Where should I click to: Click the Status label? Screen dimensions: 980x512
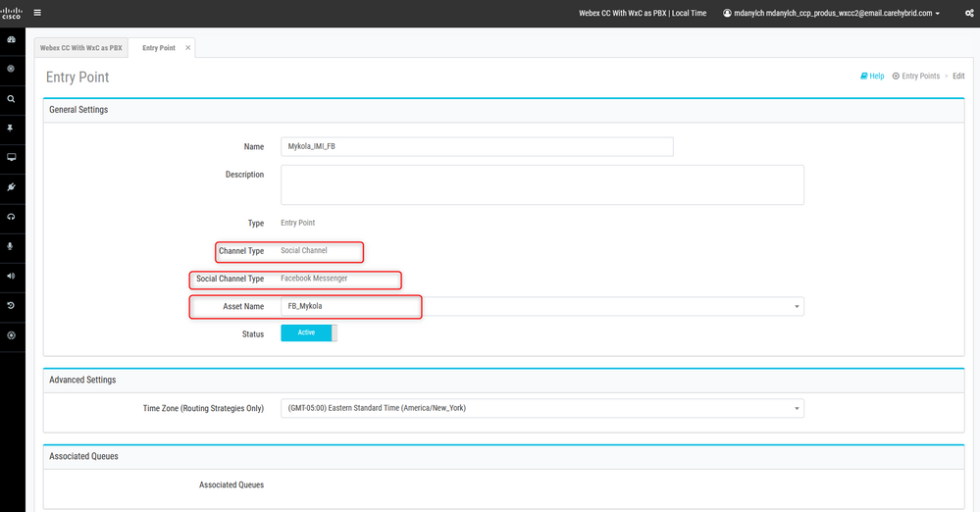point(252,334)
